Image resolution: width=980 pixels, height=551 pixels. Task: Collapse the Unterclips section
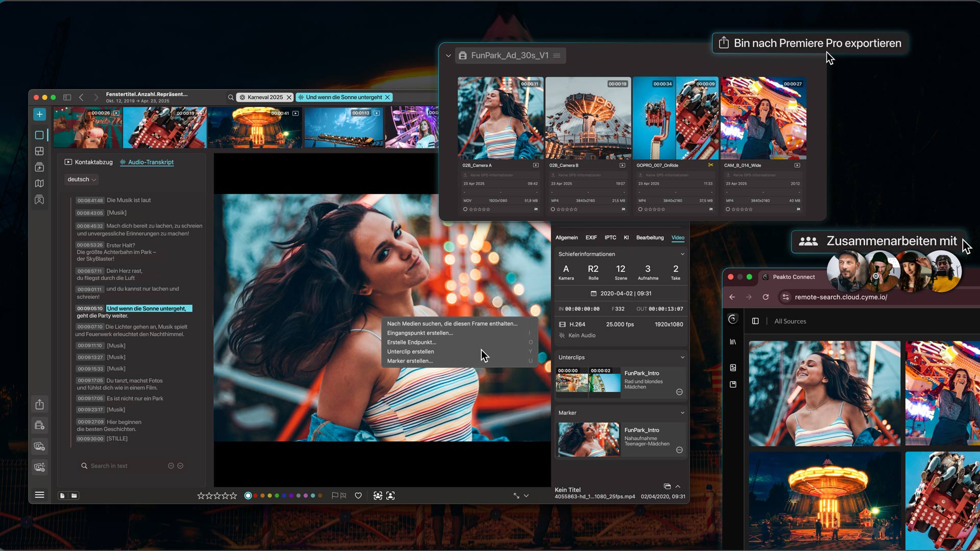(682, 357)
